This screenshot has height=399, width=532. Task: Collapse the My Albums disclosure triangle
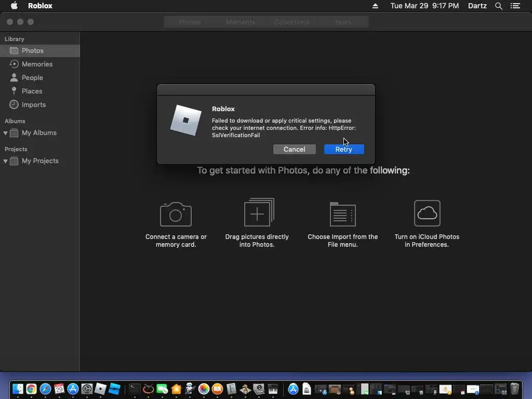(x=5, y=134)
